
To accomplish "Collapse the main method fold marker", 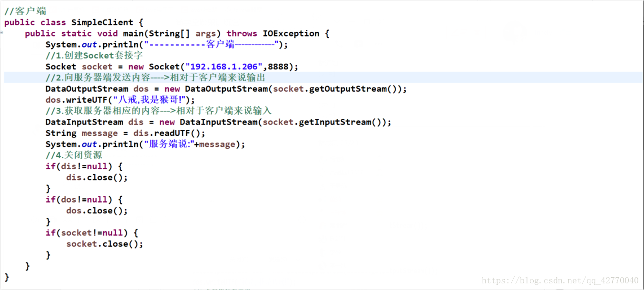I will pos(1,33).
